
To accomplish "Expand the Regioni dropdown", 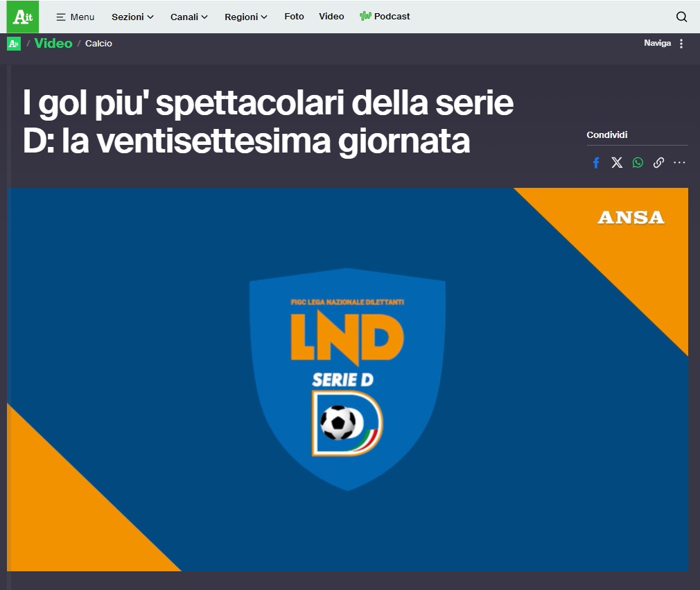I will pos(246,17).
